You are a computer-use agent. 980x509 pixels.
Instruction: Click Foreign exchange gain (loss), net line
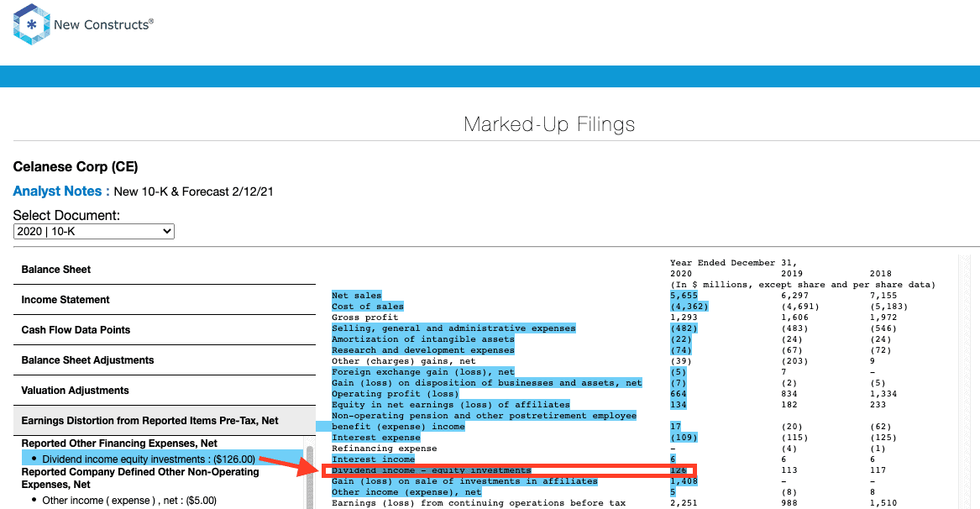click(x=423, y=372)
